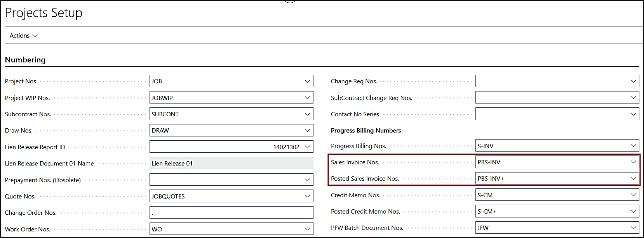Screen dimensions: 644x238
Task: Open the Change Req Nos. dropdown
Action: click(633, 81)
